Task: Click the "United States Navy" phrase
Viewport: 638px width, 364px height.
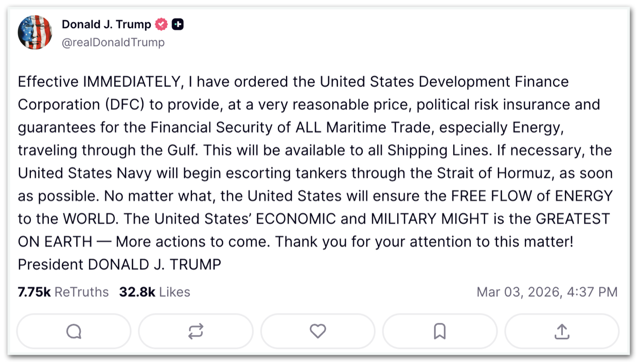Action: [84, 173]
